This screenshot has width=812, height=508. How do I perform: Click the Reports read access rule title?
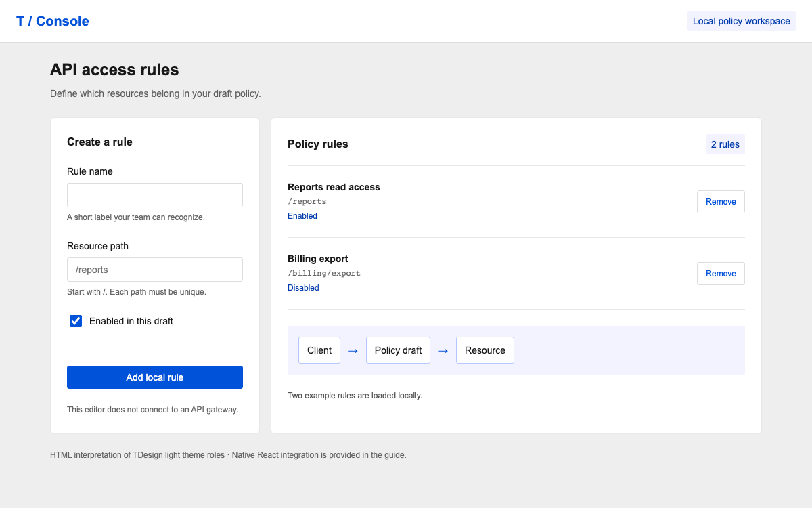334,187
